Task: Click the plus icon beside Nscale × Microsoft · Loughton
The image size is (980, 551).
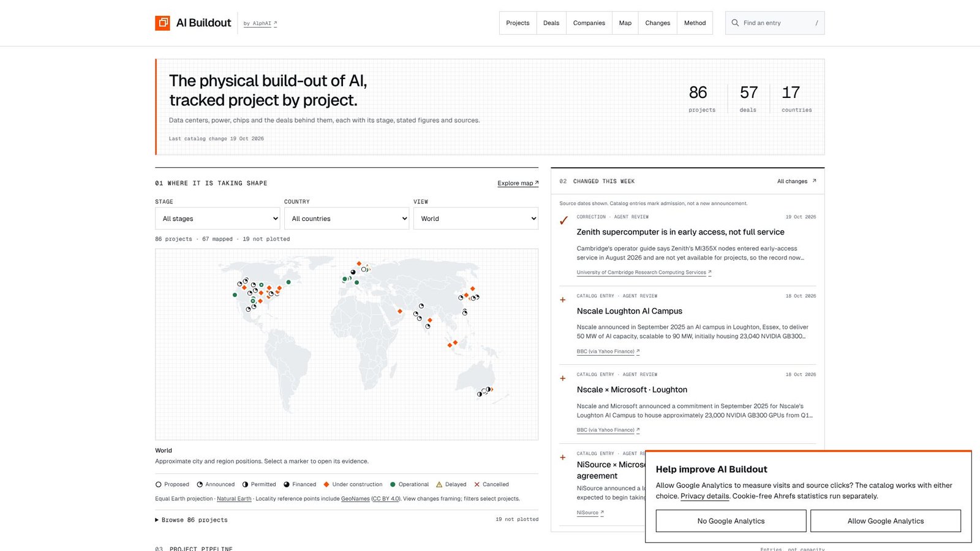Action: [x=563, y=378]
